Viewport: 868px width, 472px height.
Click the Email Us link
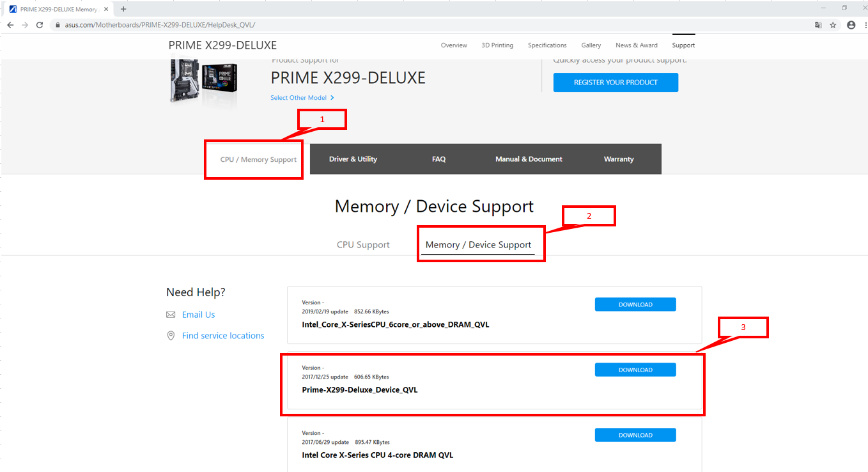(x=198, y=315)
